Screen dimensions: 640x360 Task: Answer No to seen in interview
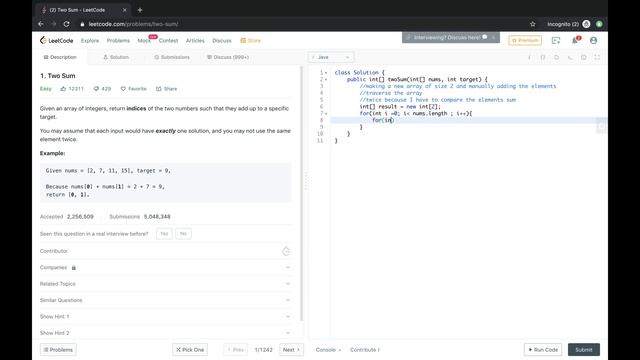183,233
